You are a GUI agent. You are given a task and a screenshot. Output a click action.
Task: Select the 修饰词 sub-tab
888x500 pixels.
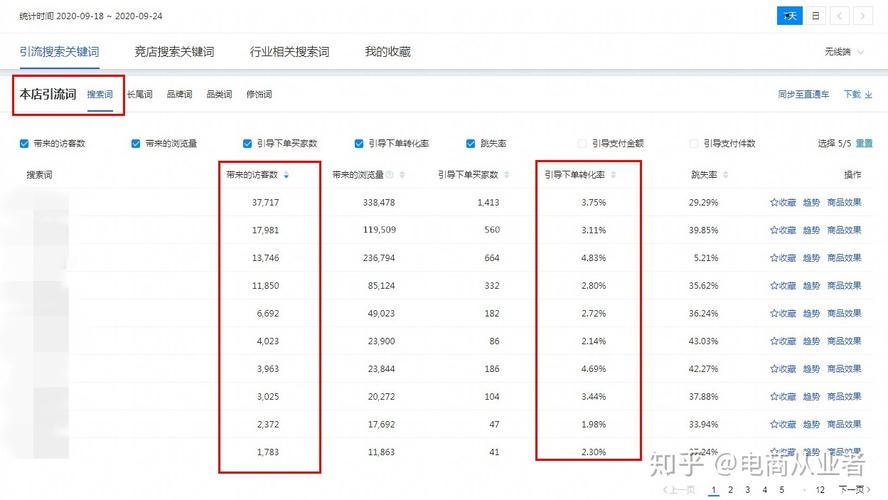(259, 94)
